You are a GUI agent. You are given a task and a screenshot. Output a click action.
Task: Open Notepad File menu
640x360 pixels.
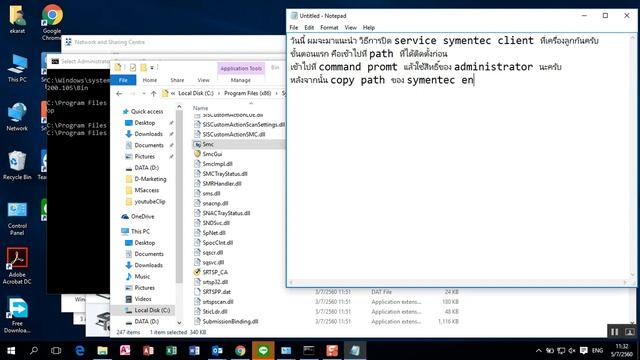coord(294,27)
